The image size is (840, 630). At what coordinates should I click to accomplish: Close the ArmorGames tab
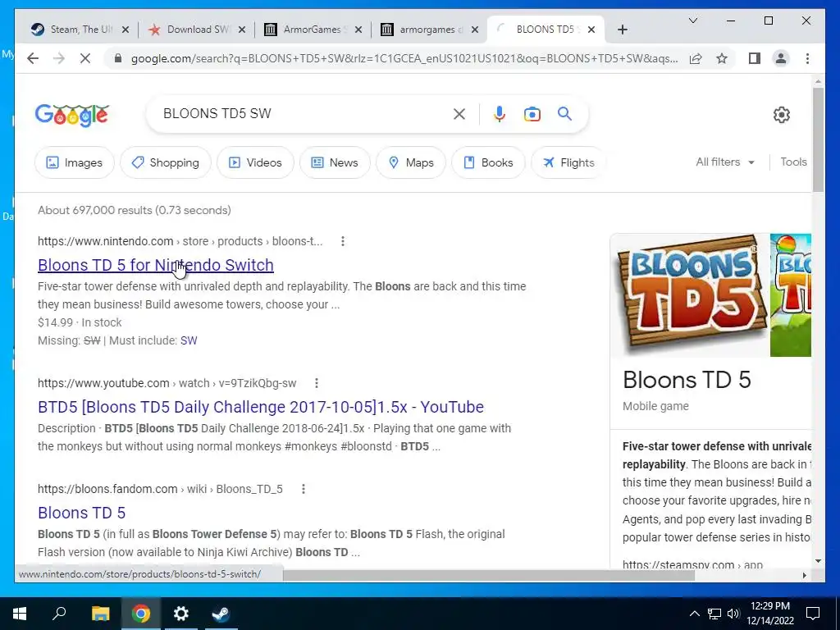point(358,30)
